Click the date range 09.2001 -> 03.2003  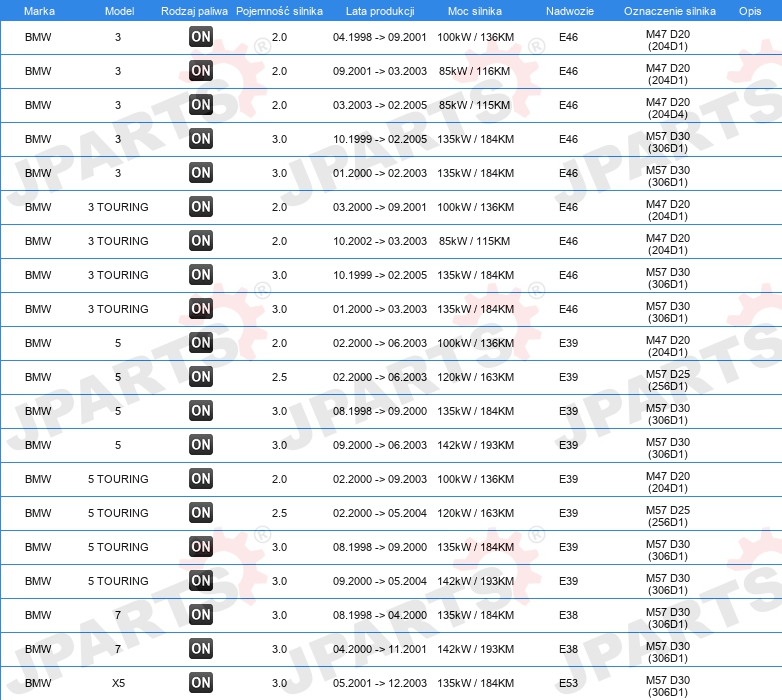(x=380, y=71)
